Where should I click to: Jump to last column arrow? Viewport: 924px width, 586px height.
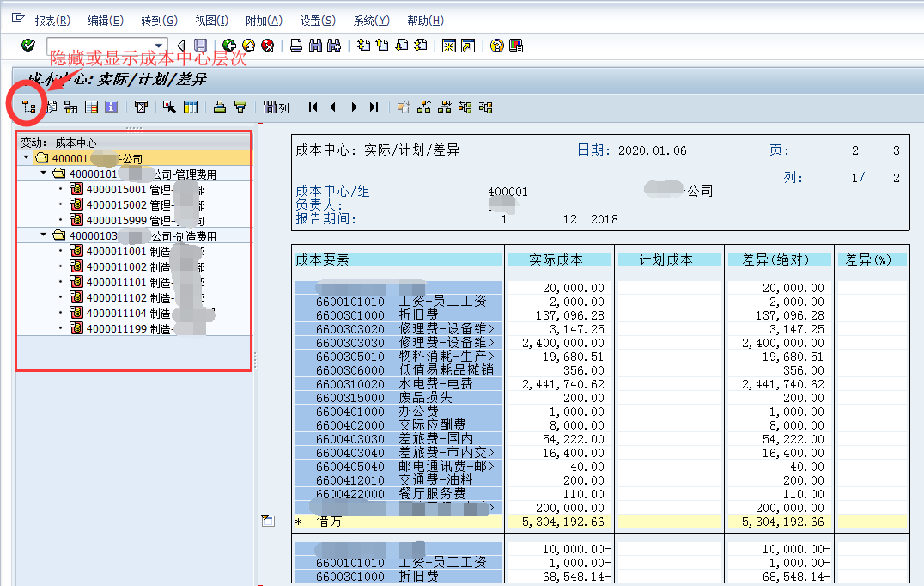click(374, 107)
